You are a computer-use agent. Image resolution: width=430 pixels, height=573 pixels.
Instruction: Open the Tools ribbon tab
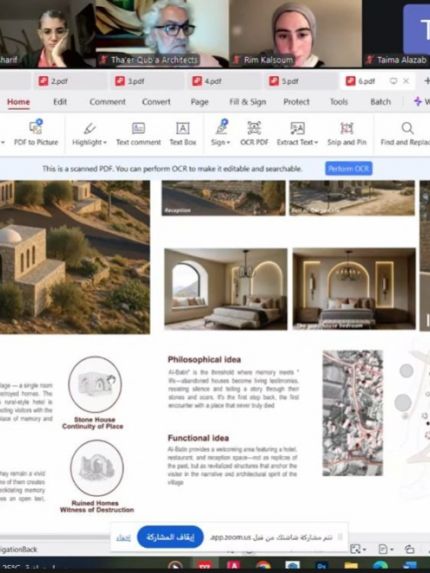[x=339, y=102]
